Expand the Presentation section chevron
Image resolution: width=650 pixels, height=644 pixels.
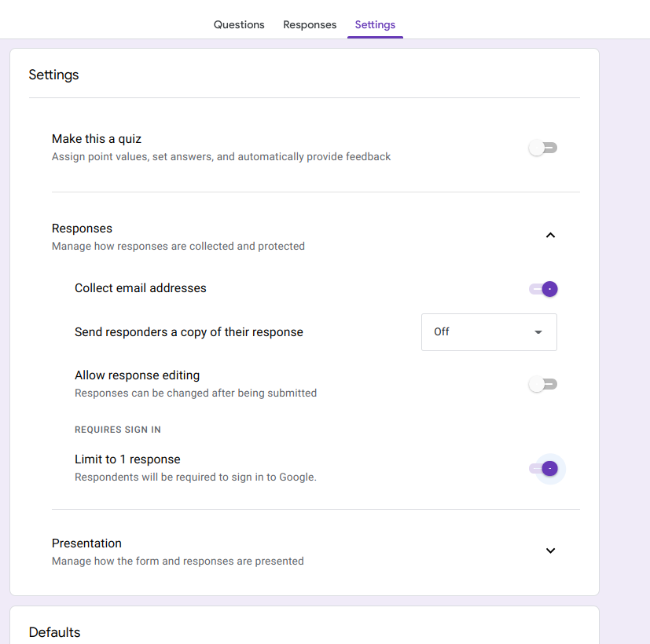(x=550, y=551)
